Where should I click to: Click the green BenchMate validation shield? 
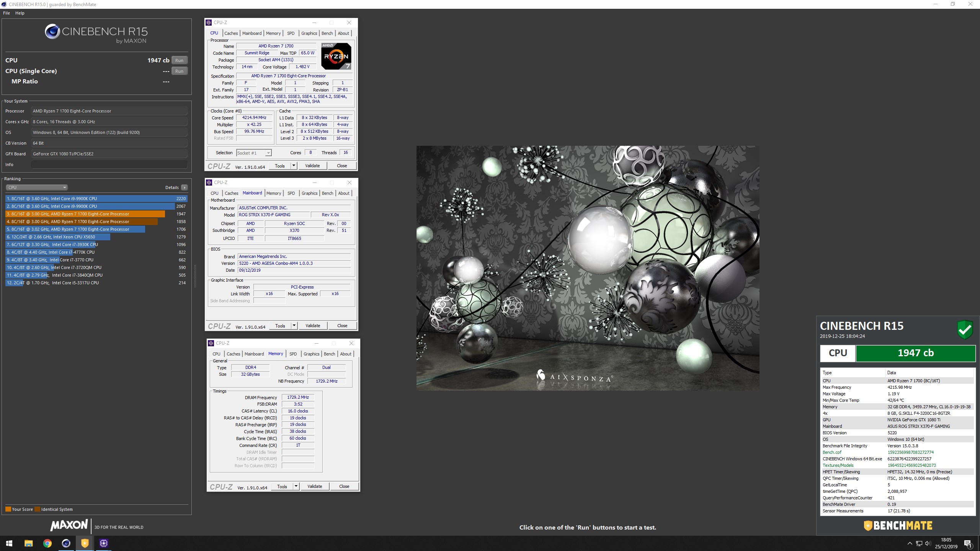[x=965, y=329]
